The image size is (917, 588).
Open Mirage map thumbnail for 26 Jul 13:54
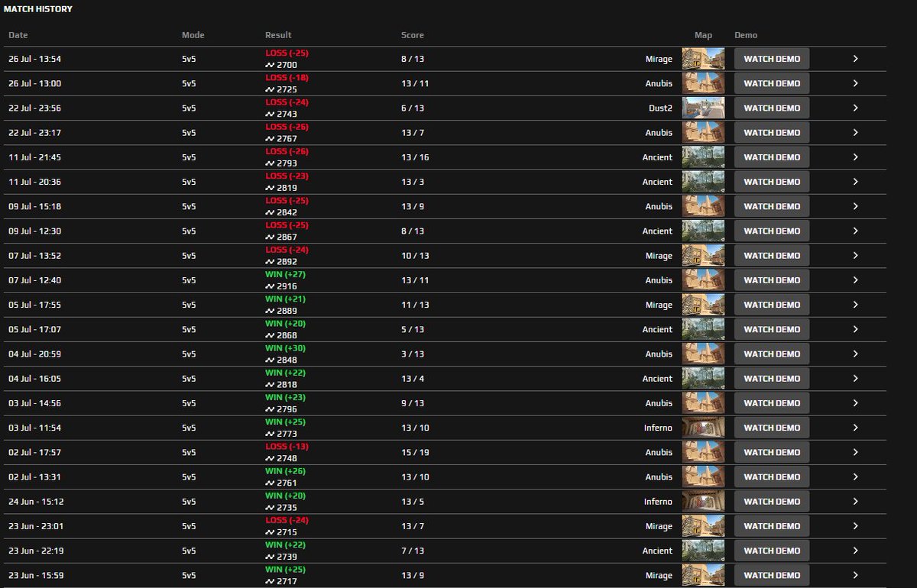[703, 59]
